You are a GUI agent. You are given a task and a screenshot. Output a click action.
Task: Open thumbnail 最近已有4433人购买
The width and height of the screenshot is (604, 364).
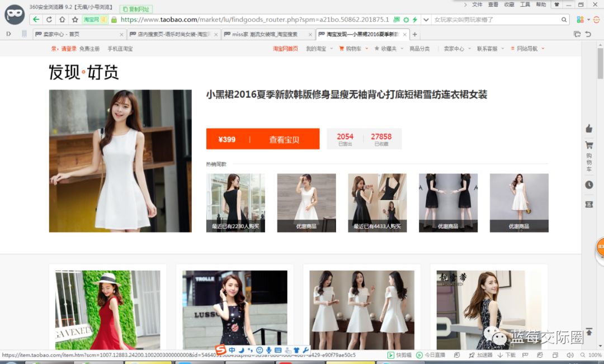tap(377, 203)
